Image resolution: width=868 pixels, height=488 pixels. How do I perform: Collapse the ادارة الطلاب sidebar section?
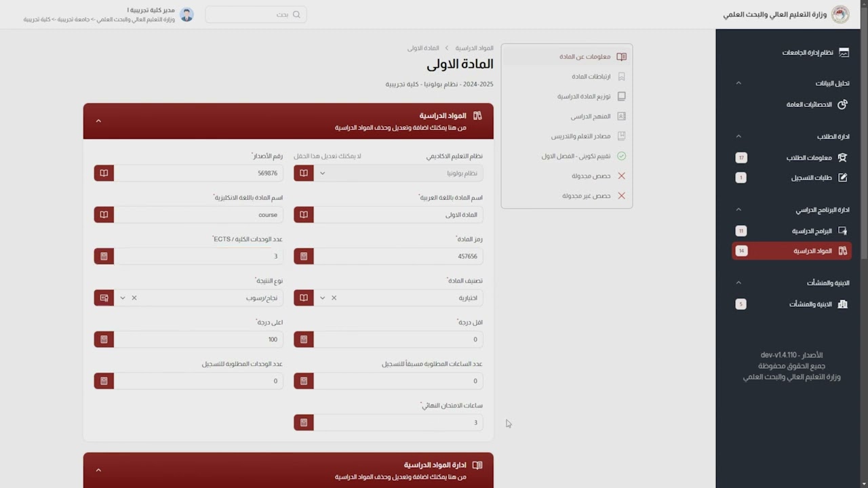tap(738, 136)
